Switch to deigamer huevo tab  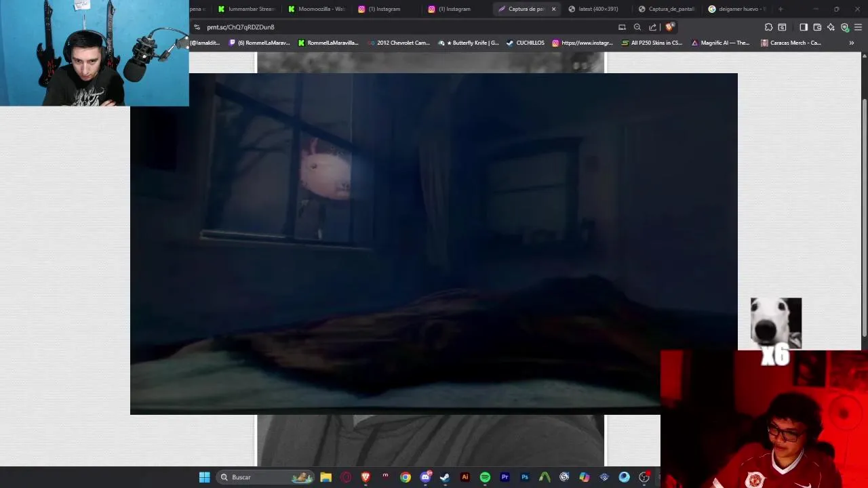737,9
